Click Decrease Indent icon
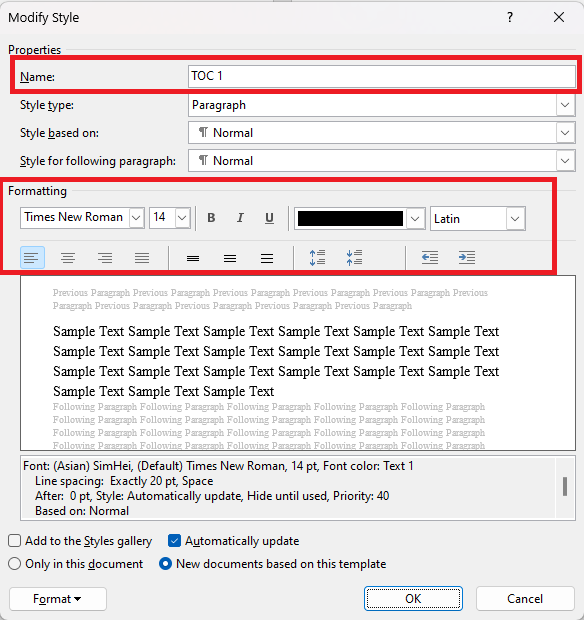 tap(429, 258)
